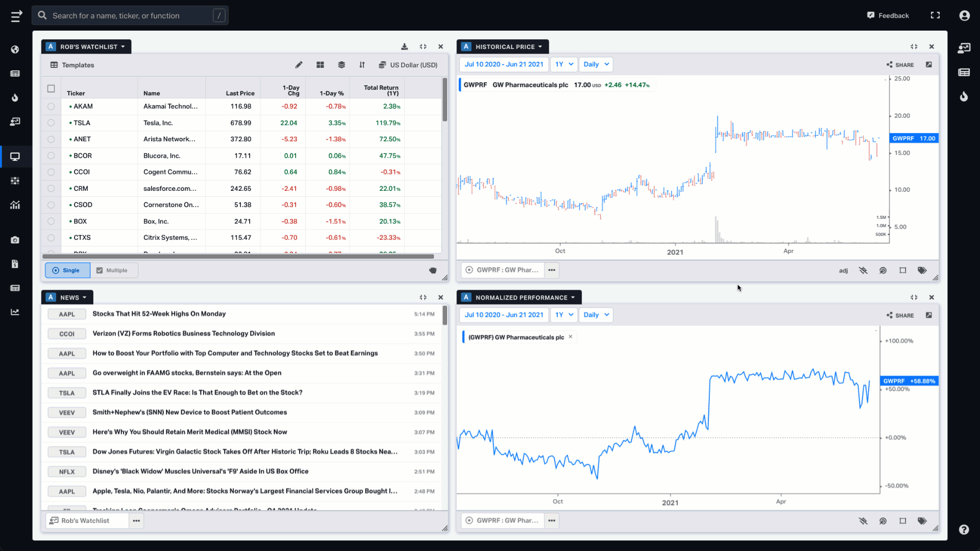Select the TSLA row radio button
Image resolution: width=980 pixels, height=551 pixels.
pos(51,123)
